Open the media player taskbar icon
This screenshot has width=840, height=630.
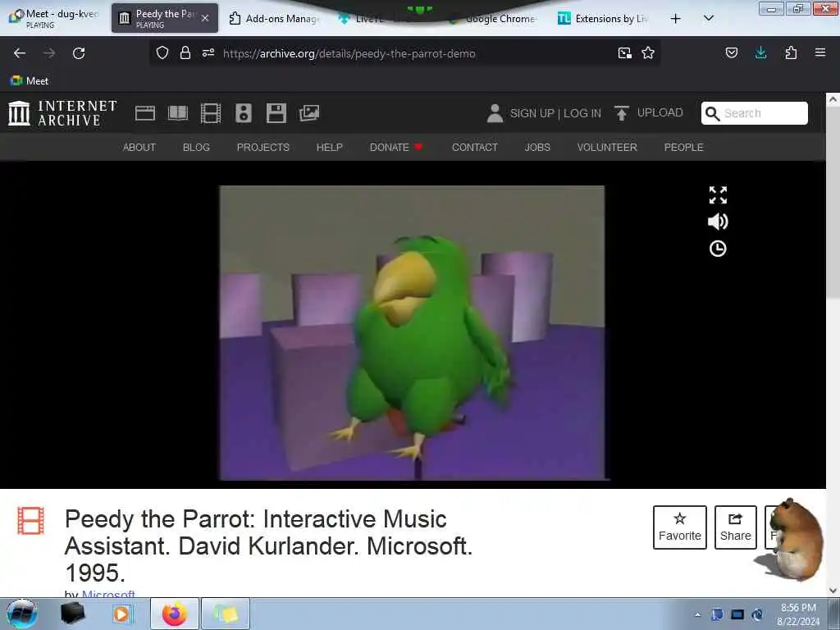(x=123, y=614)
